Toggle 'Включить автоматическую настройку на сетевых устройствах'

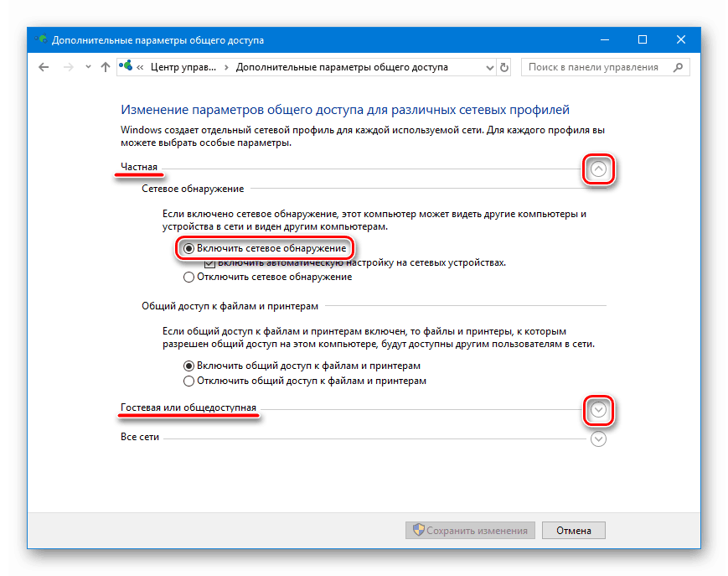(355, 263)
